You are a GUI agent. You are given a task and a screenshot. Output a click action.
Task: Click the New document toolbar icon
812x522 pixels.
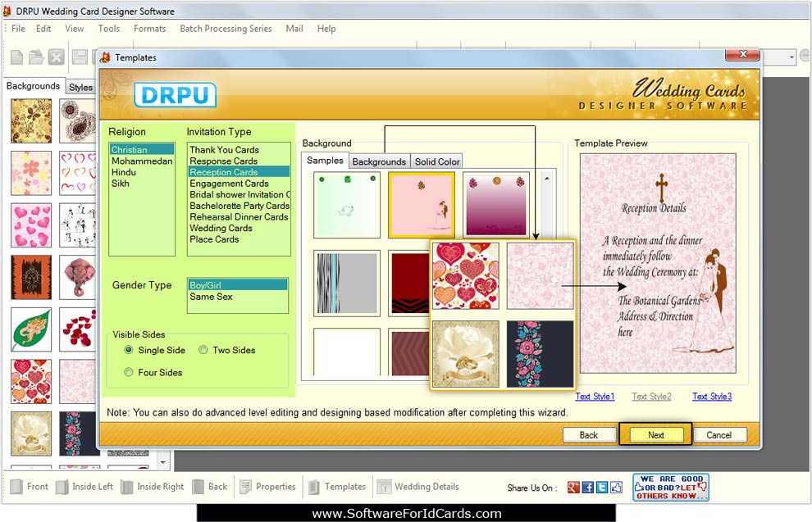[x=16, y=57]
